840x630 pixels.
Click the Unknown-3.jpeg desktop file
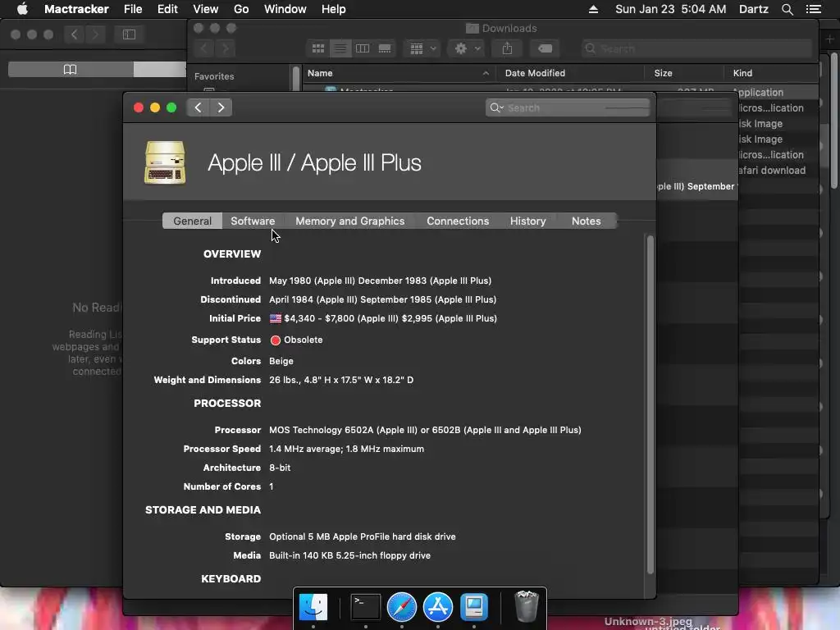(648, 622)
